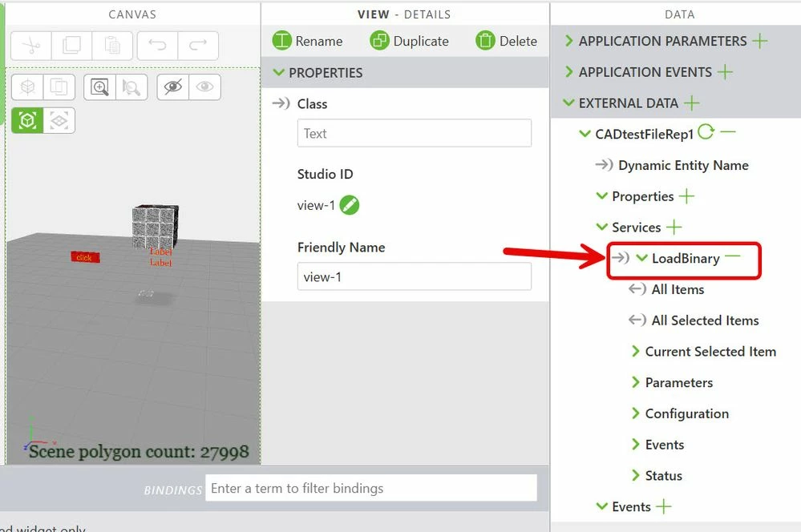
Task: Toggle the open eye show icon
Action: click(204, 87)
